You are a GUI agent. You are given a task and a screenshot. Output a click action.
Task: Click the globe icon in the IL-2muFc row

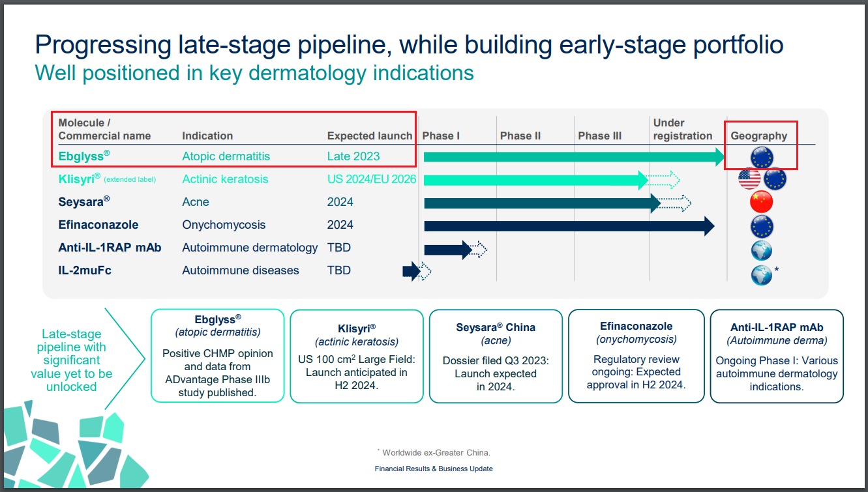click(x=762, y=274)
